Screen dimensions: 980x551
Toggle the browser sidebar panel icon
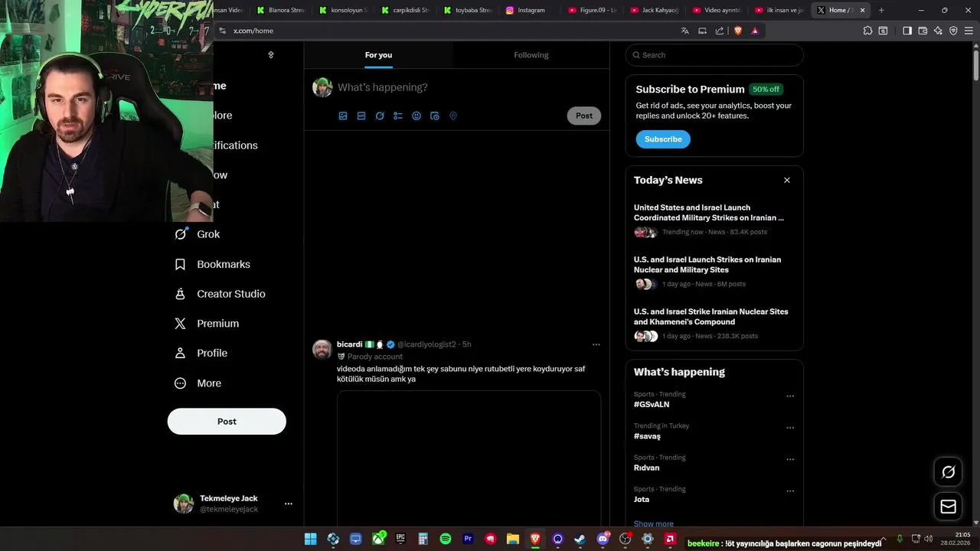coord(907,31)
